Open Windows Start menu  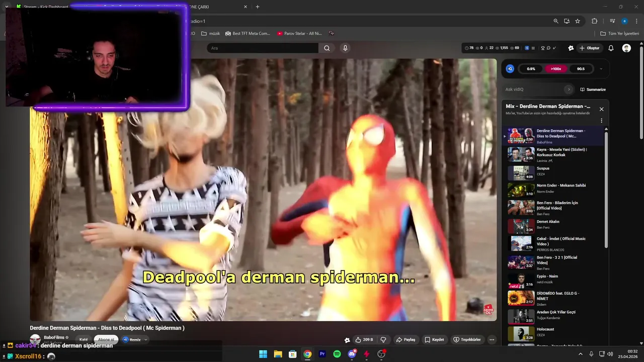pos(263,354)
